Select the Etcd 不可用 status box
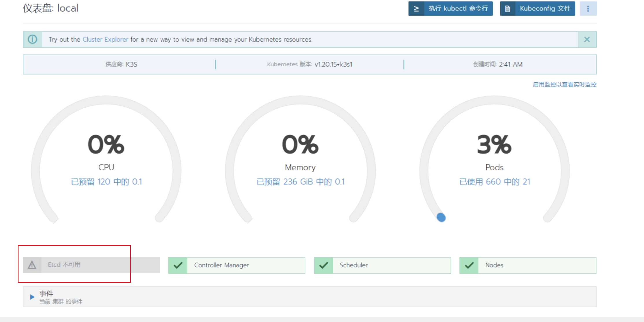 [91, 265]
